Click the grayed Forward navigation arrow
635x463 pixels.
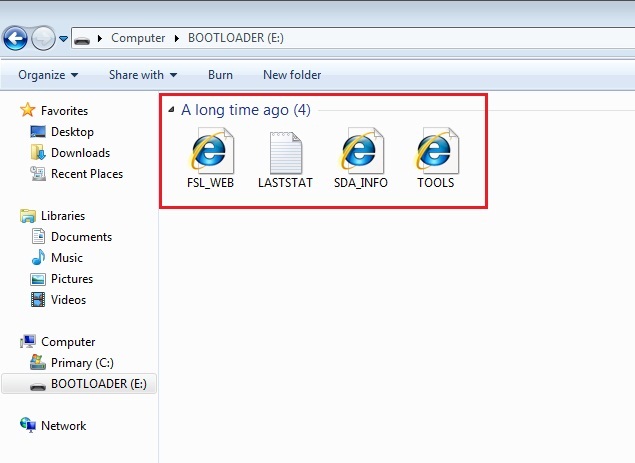point(43,38)
